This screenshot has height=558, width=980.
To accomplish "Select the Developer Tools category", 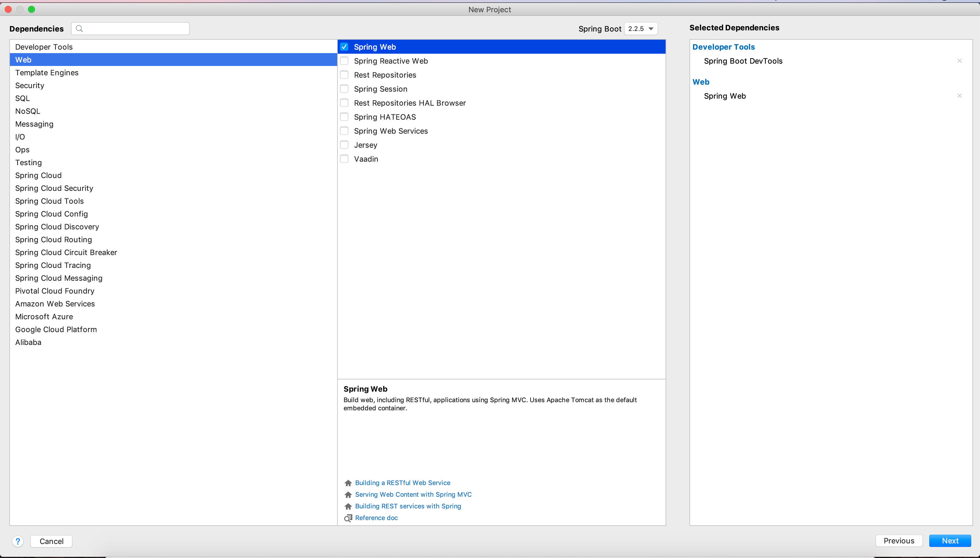I will (173, 47).
